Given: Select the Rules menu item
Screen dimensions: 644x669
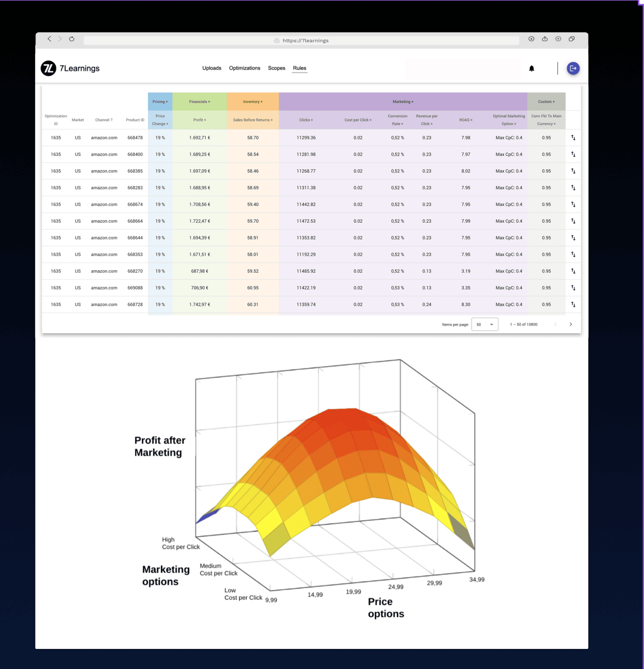Looking at the screenshot, I should coord(299,68).
